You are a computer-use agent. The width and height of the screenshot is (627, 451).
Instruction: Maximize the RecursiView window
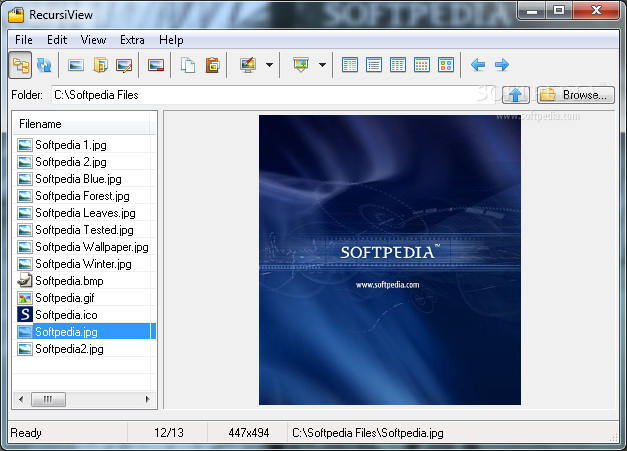click(559, 10)
